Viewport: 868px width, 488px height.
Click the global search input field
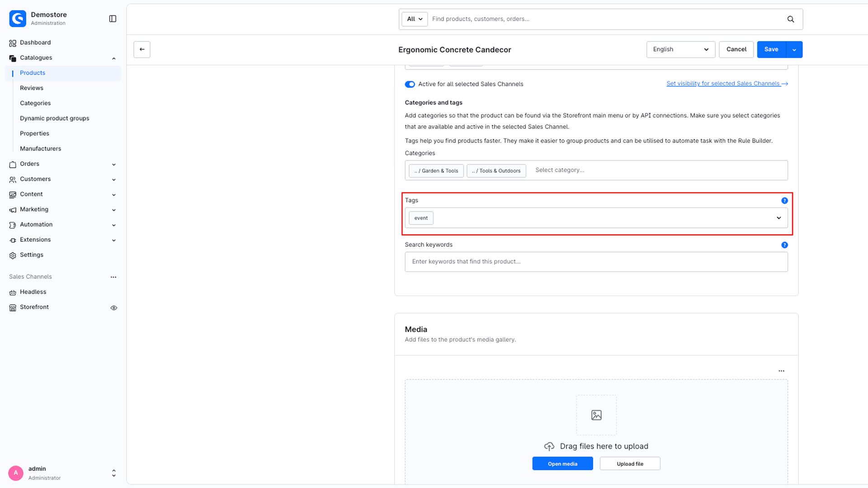[x=606, y=19]
